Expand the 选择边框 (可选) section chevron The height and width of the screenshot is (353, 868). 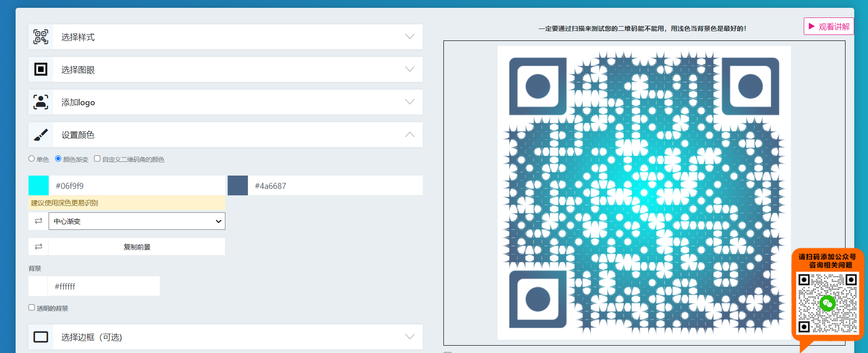[410, 337]
